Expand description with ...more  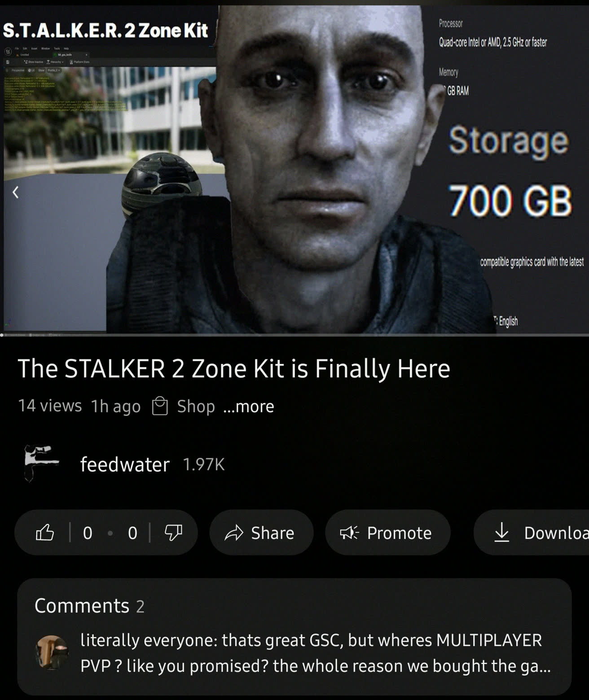tap(248, 406)
